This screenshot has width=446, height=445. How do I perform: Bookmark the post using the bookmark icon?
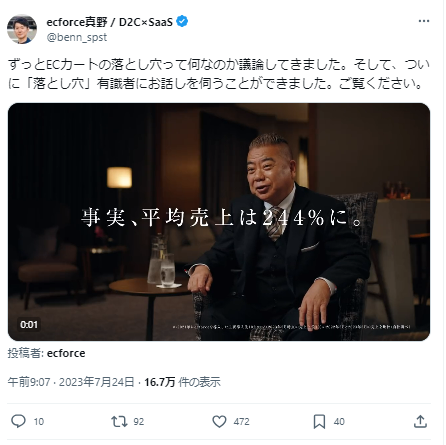pos(319,421)
